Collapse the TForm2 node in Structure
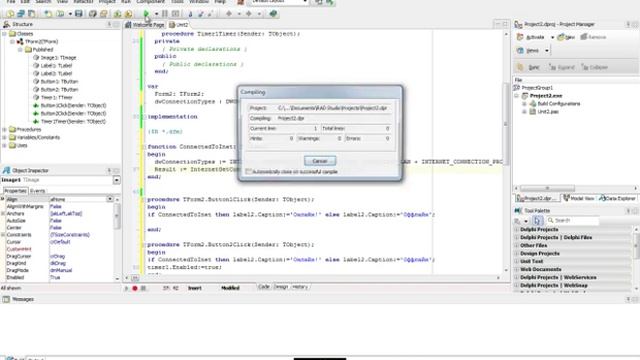This screenshot has width=640, height=360. [12, 42]
